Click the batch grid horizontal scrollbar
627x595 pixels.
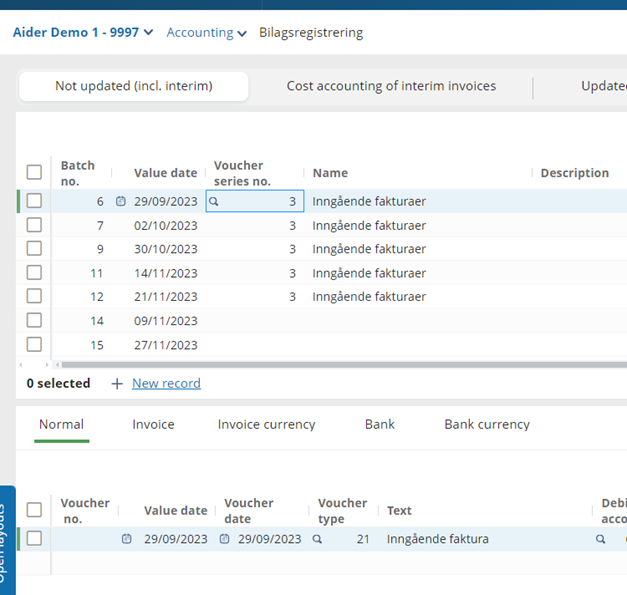[330, 365]
